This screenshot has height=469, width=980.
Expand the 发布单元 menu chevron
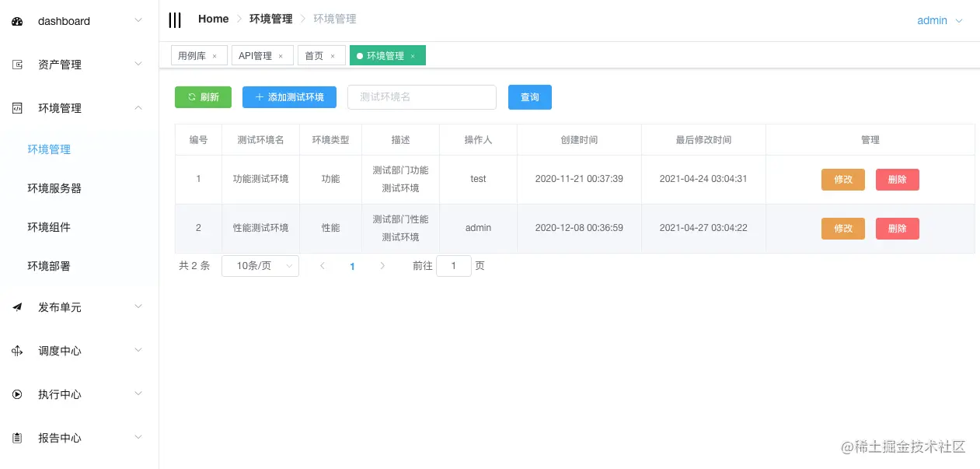138,306
